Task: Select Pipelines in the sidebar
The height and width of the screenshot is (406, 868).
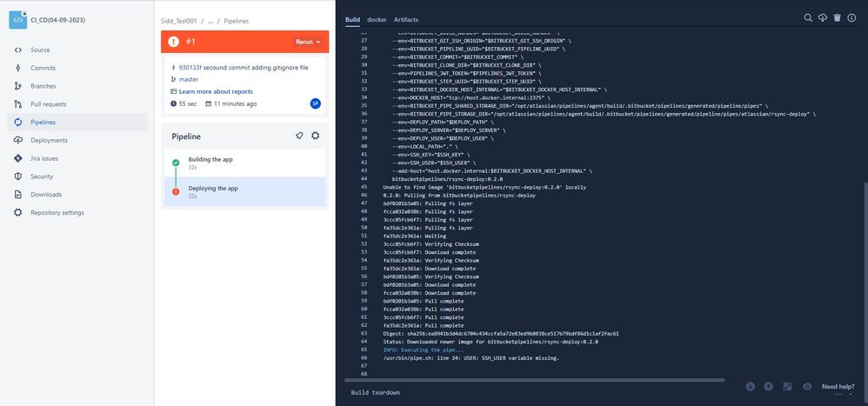Action: click(x=77, y=123)
